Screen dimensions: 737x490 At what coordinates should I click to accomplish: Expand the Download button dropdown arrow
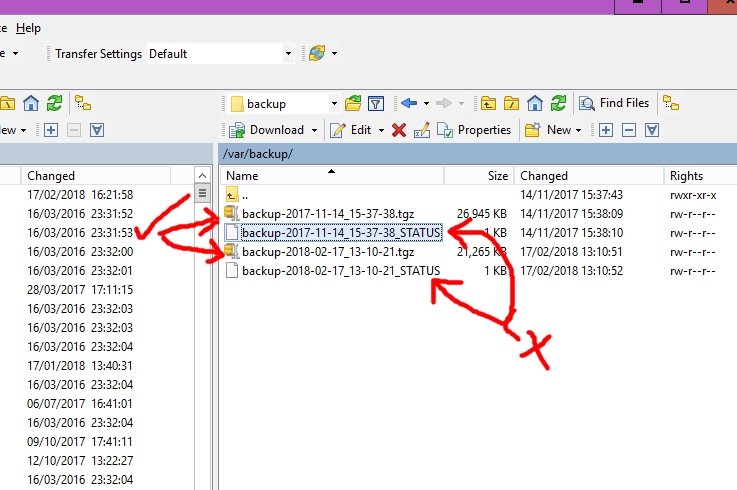point(314,130)
